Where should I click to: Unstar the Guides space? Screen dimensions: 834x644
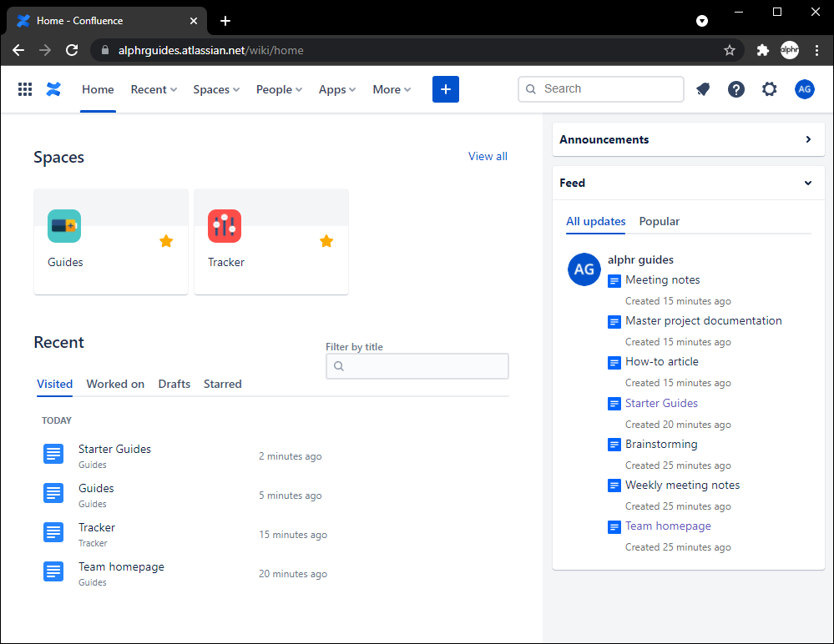point(166,241)
